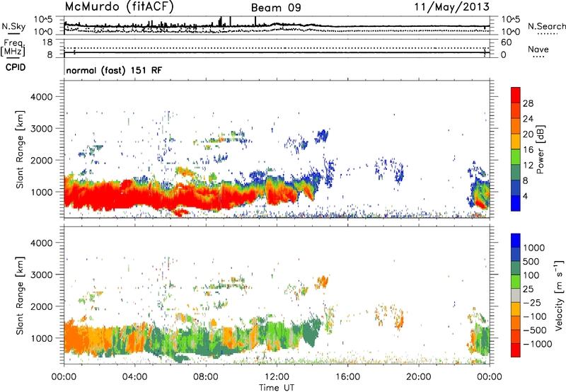The width and height of the screenshot is (566, 392).
Task: Select the 100 label on the velocity colorbar
Action: [x=531, y=275]
